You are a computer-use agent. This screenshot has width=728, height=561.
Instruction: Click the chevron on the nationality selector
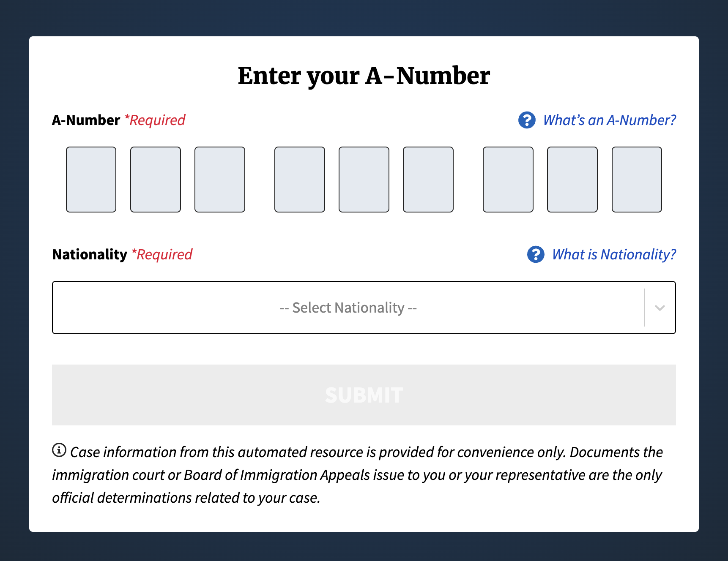coord(659,308)
